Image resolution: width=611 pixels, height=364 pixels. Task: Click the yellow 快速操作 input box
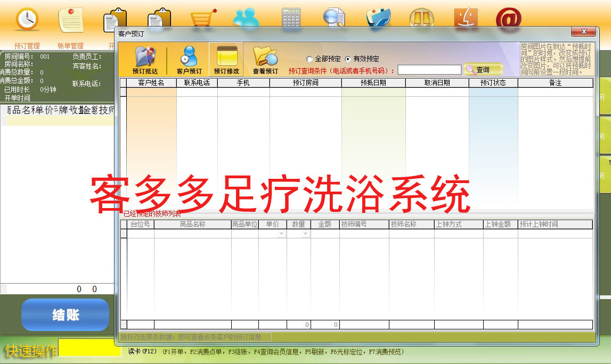click(90, 348)
